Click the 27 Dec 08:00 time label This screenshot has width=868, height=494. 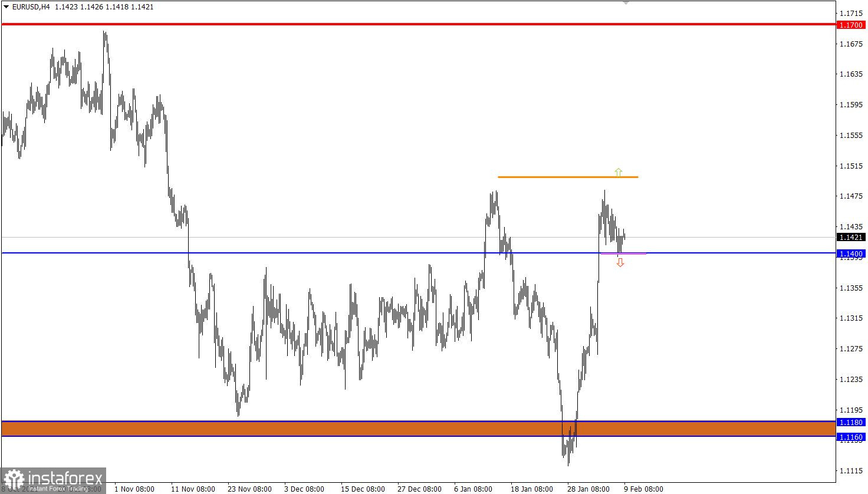(419, 489)
